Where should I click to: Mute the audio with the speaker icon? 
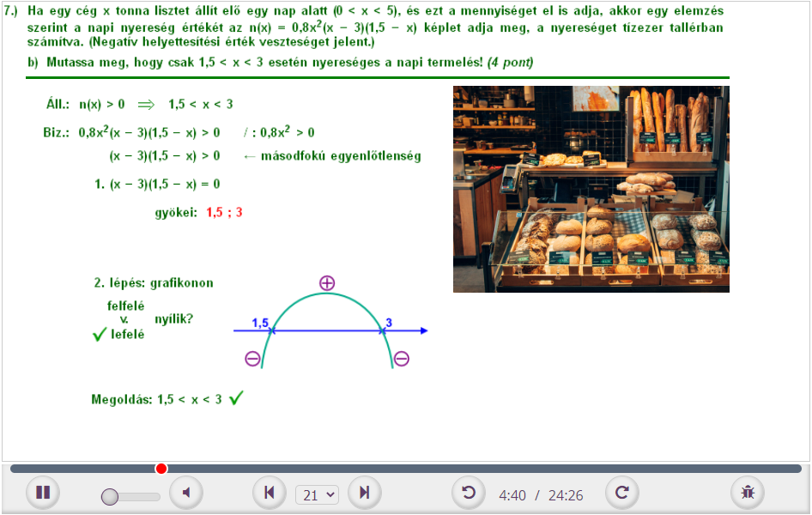(185, 493)
